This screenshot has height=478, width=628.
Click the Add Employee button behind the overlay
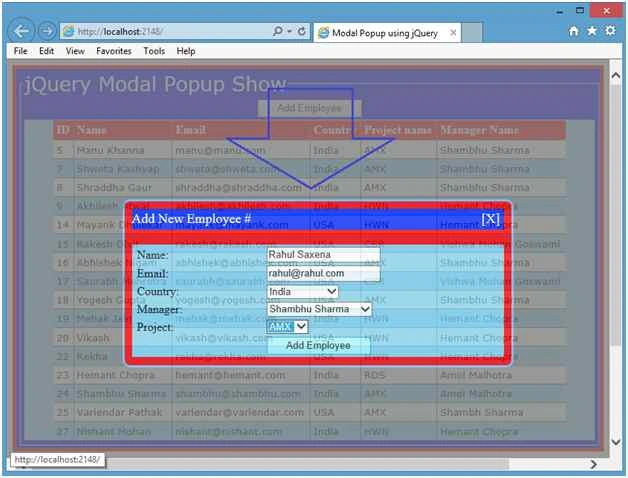click(x=309, y=108)
